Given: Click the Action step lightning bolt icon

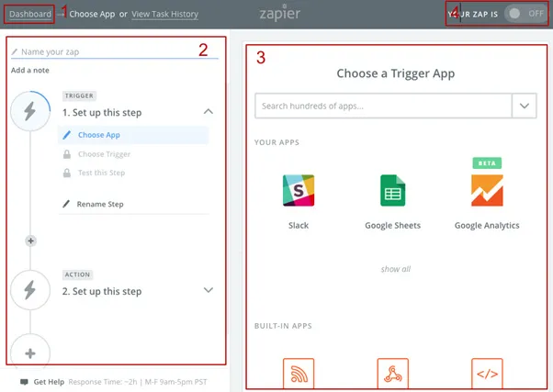Looking at the screenshot, I should [x=30, y=290].
